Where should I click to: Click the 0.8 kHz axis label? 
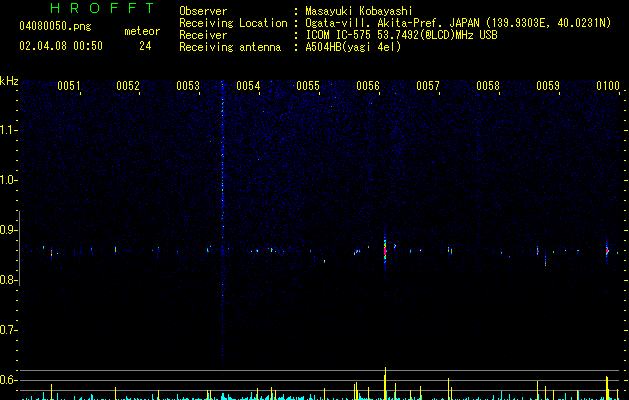coord(9,280)
